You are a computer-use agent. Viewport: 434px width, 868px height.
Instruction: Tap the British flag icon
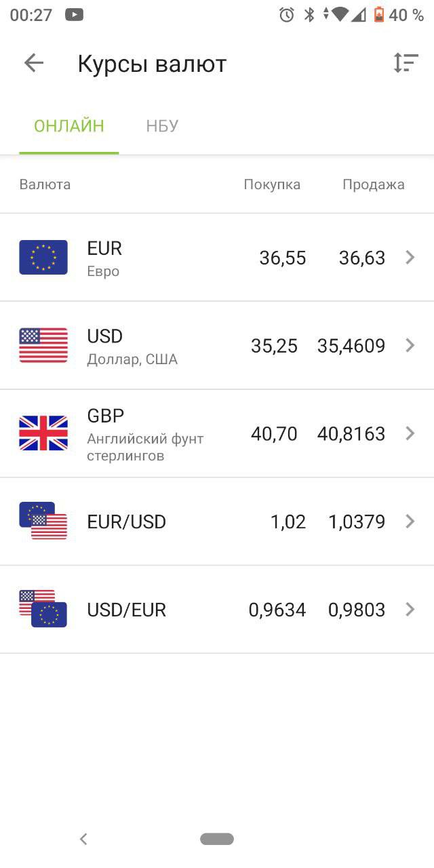coord(43,433)
